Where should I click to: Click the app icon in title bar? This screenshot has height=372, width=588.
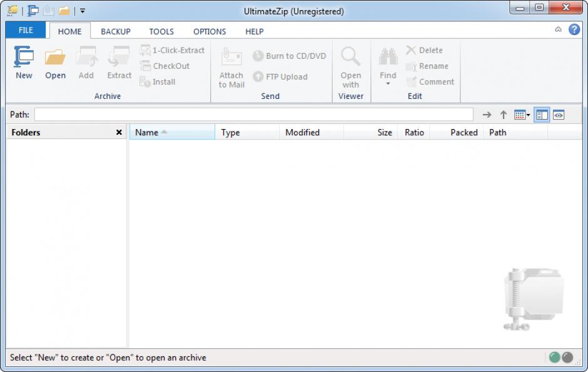[13, 11]
